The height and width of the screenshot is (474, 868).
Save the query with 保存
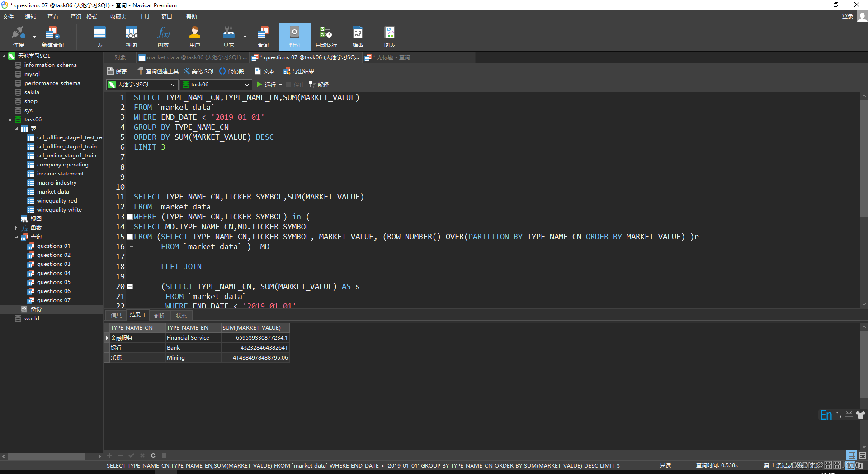pos(117,71)
